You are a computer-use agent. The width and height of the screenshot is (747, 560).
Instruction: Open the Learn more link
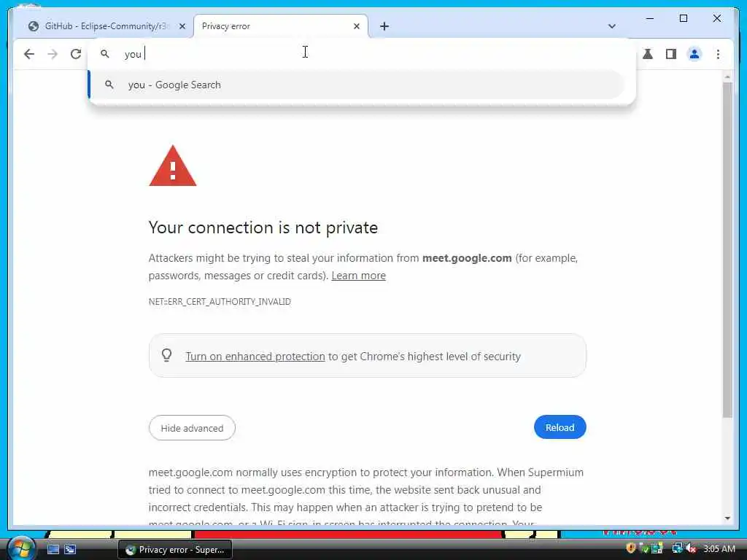click(358, 275)
